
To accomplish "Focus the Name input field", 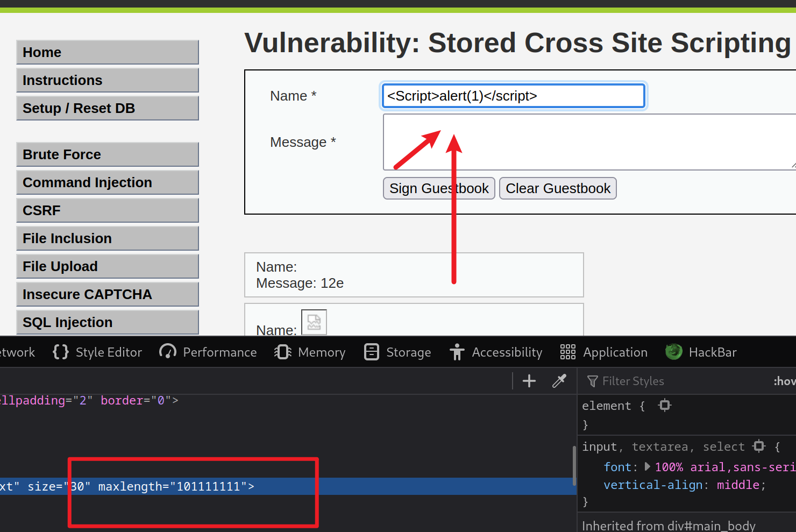I will [514, 96].
